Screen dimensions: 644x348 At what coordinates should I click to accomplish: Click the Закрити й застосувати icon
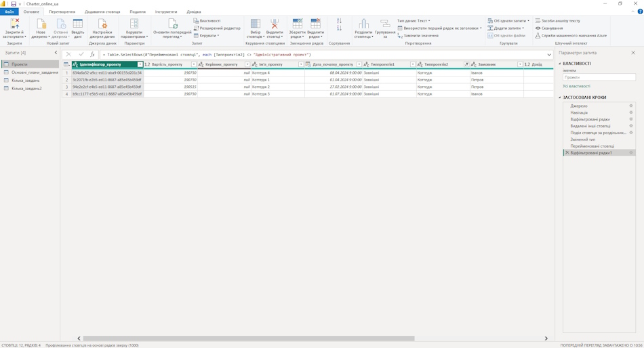[x=15, y=24]
